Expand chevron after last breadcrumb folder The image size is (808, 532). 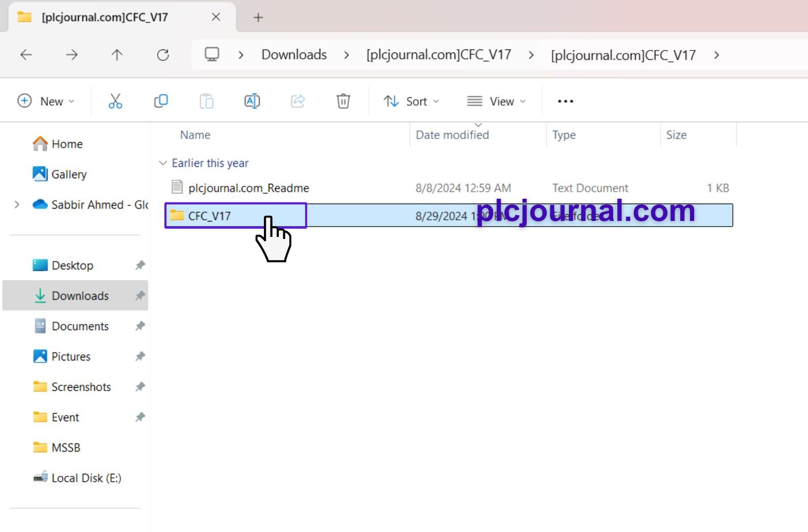click(716, 55)
